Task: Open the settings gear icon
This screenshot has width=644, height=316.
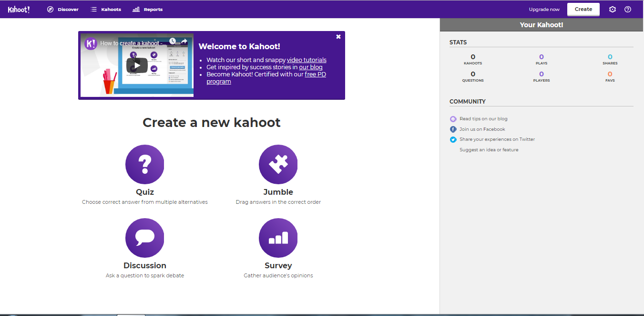Action: (x=613, y=9)
